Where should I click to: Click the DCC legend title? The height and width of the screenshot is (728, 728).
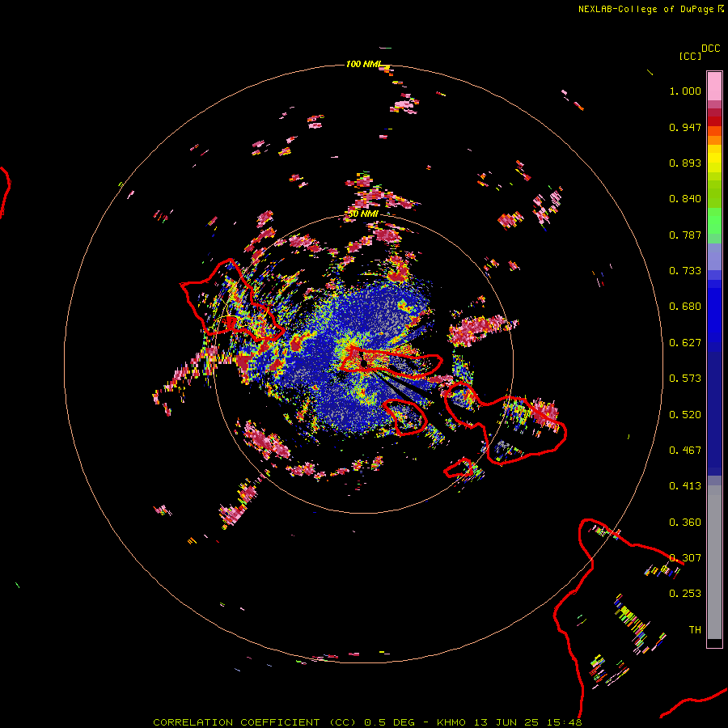[x=711, y=49]
